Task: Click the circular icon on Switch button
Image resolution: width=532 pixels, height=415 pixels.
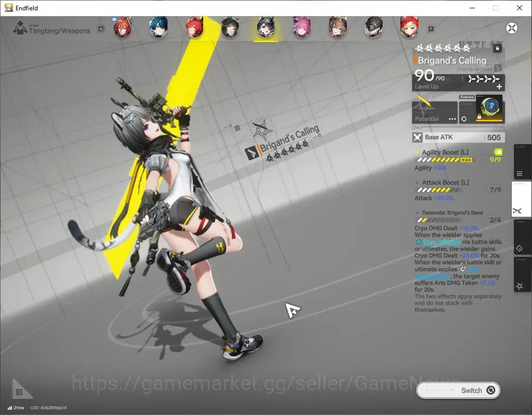Action: (491, 390)
